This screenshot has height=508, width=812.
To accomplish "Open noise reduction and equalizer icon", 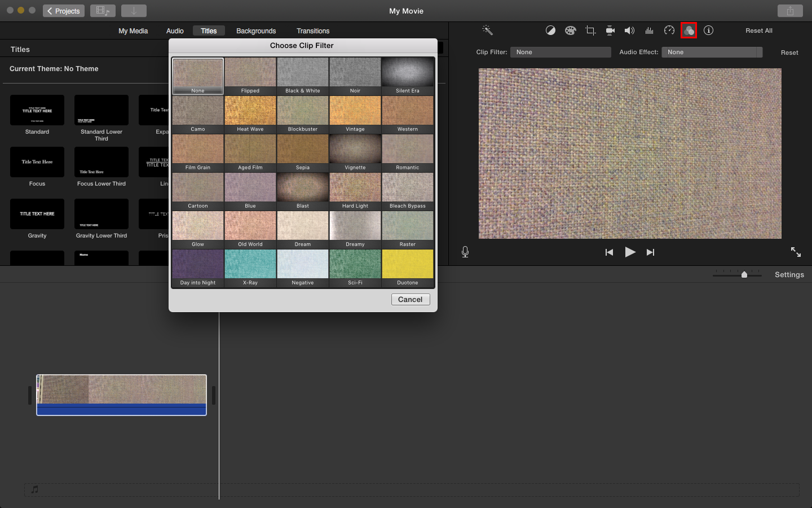I will click(649, 30).
